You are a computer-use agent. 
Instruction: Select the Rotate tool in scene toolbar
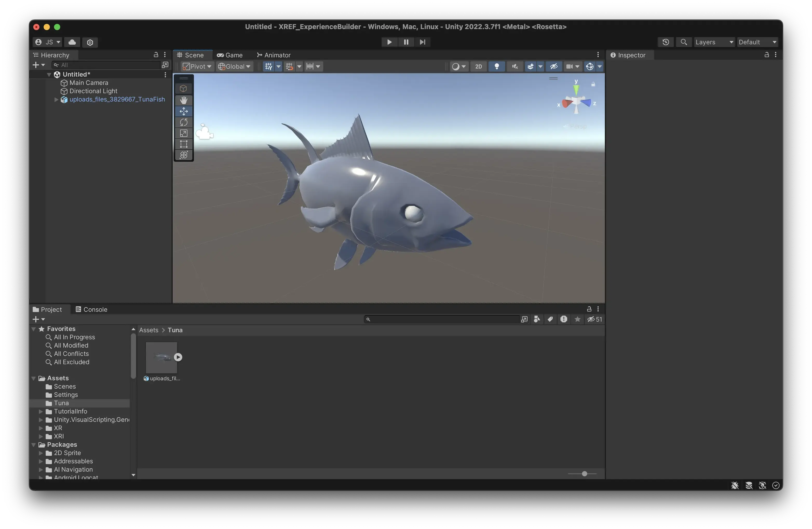pyautogui.click(x=184, y=122)
